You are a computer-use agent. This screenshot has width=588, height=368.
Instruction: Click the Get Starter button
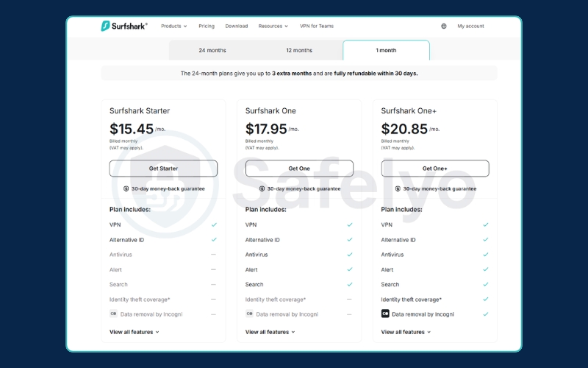click(163, 169)
